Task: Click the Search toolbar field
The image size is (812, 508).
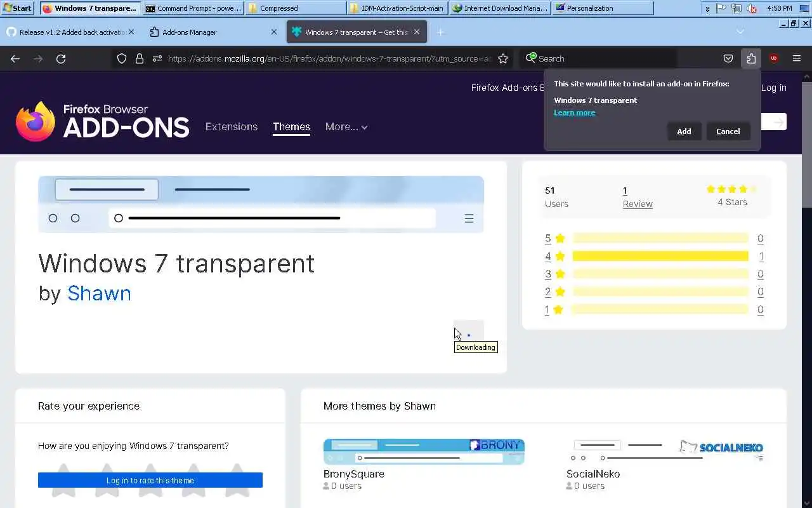Action: [x=598, y=58]
